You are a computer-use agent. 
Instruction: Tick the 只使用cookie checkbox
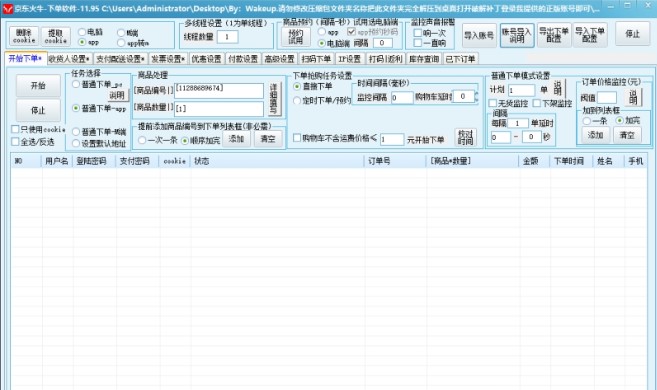pyautogui.click(x=15, y=129)
